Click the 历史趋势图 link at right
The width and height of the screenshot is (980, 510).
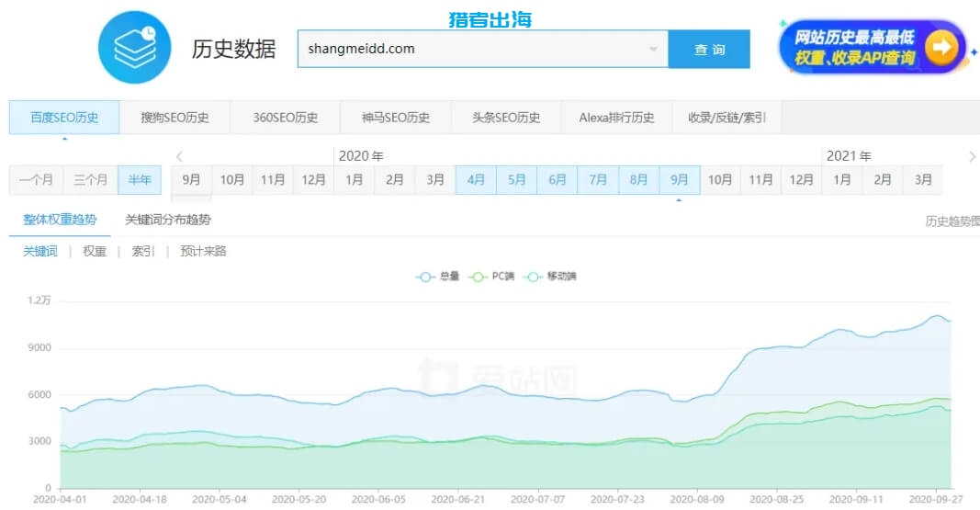pyautogui.click(x=952, y=221)
